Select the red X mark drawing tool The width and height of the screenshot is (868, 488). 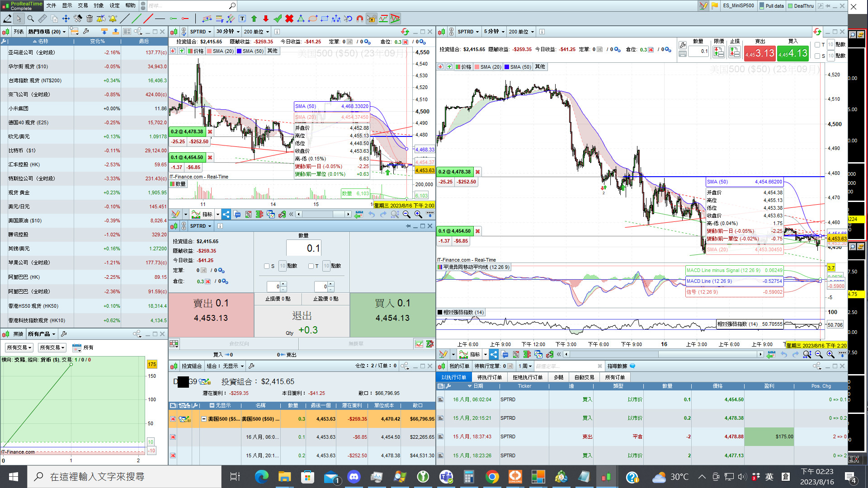pyautogui.click(x=289, y=19)
